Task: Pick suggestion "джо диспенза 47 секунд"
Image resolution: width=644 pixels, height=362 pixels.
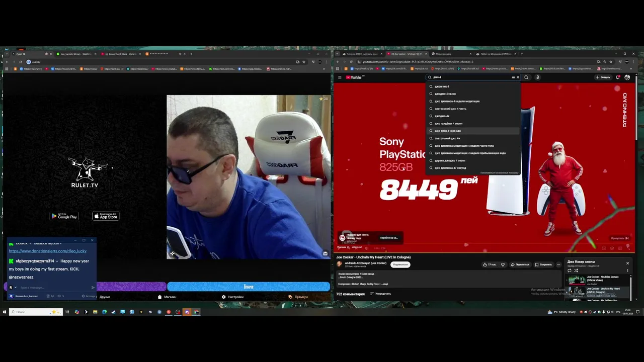Action: pyautogui.click(x=473, y=168)
